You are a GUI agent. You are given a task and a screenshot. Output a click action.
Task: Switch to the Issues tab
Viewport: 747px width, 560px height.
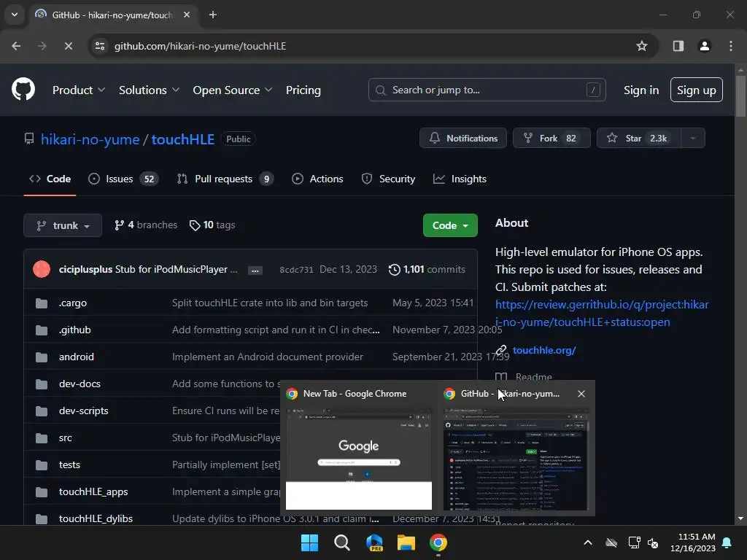(123, 179)
